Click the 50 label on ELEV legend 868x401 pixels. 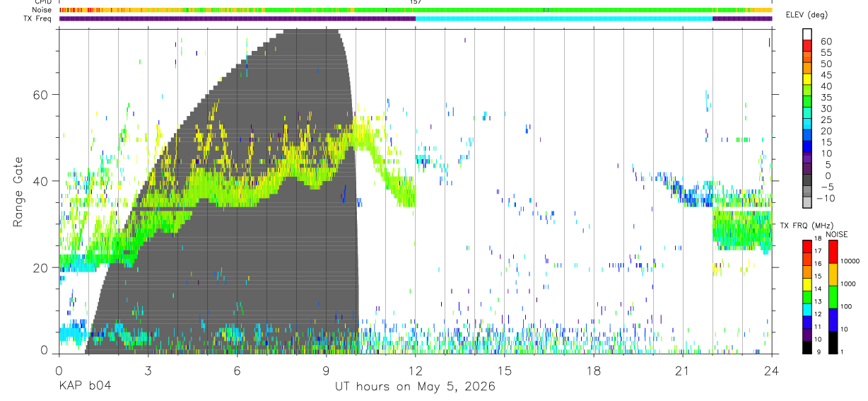[825, 64]
